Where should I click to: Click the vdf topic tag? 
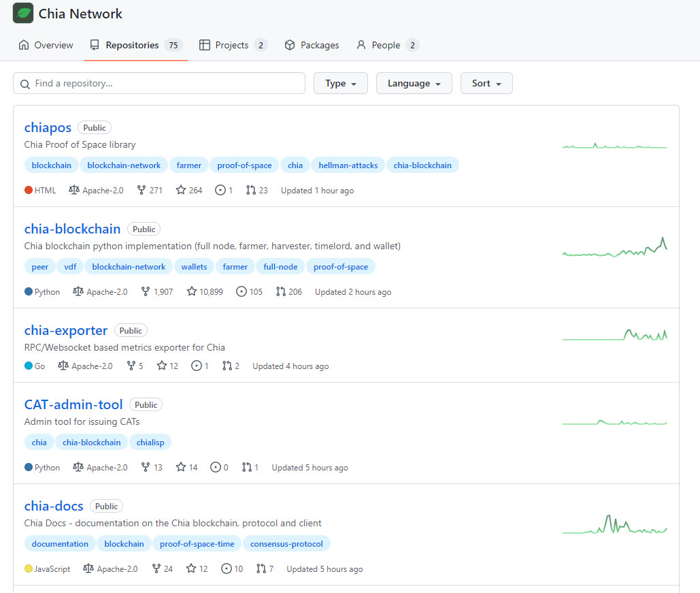point(70,267)
